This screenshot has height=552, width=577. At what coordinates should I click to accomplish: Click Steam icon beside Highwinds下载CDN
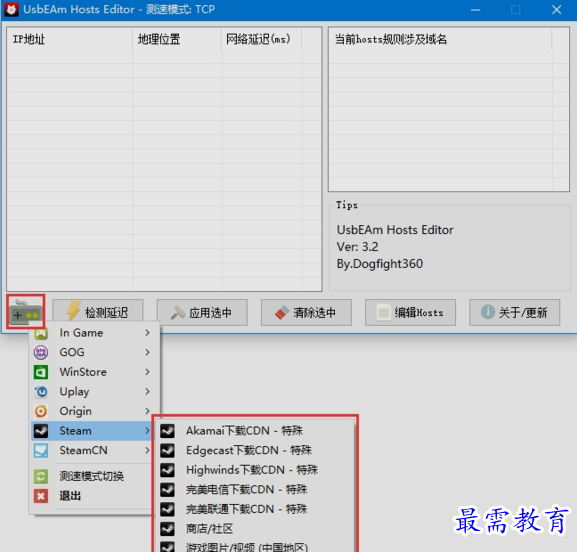coord(167,470)
